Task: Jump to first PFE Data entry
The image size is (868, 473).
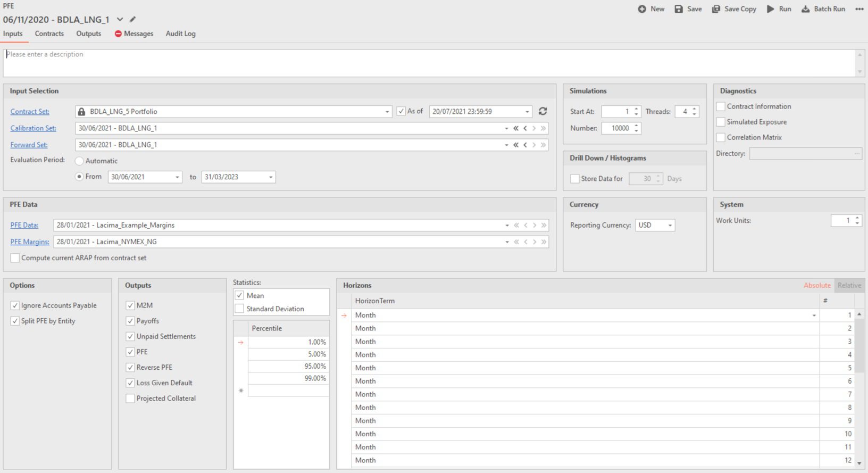Action: [516, 225]
